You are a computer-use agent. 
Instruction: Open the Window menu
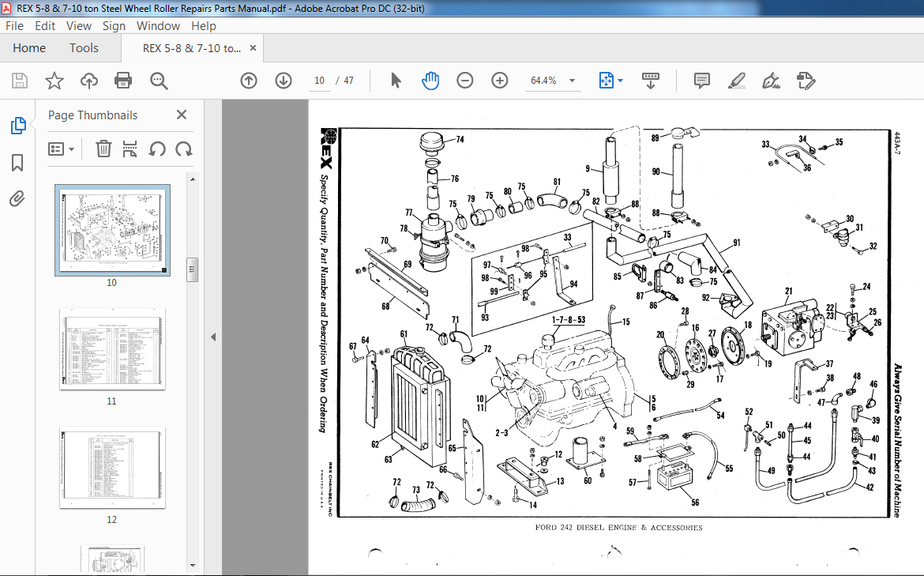coord(158,26)
